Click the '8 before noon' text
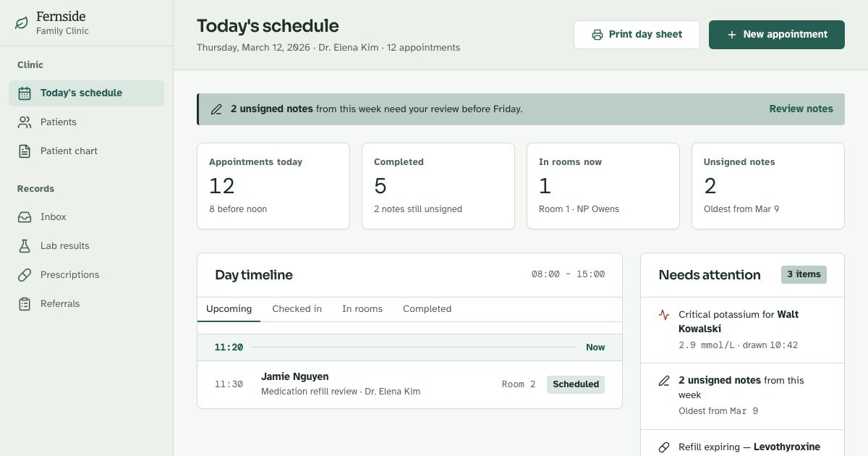 point(238,209)
